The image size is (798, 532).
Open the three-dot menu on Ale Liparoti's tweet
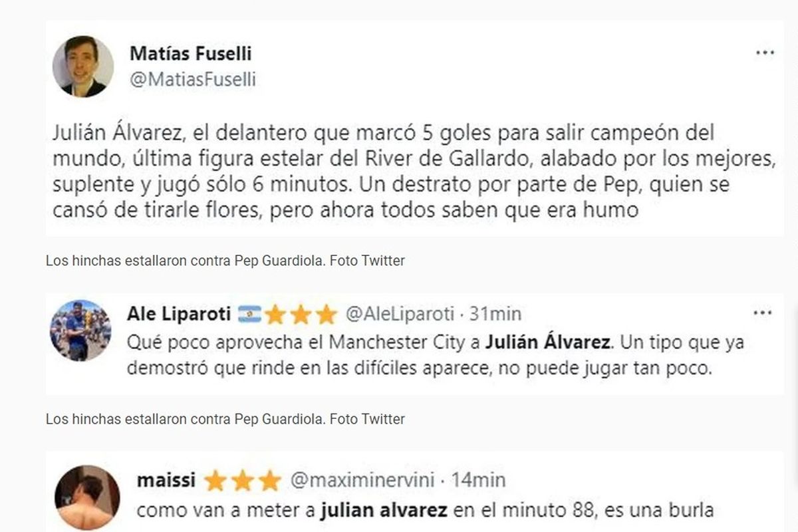[762, 313]
